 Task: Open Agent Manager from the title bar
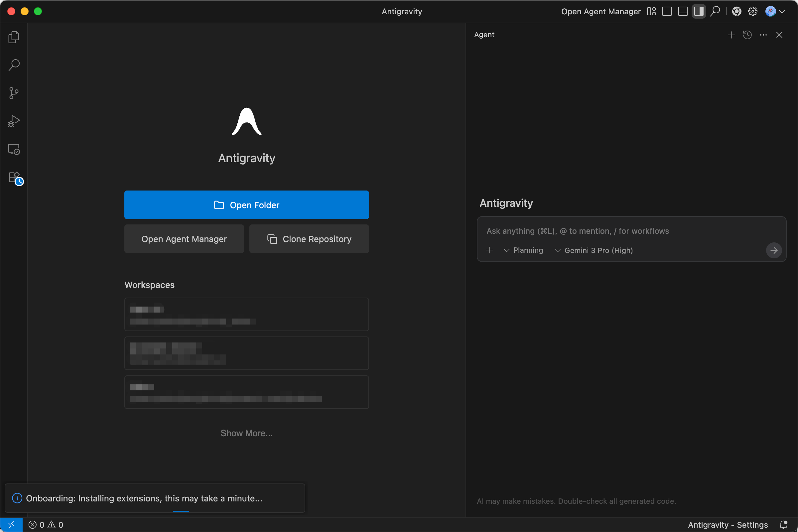pyautogui.click(x=600, y=12)
